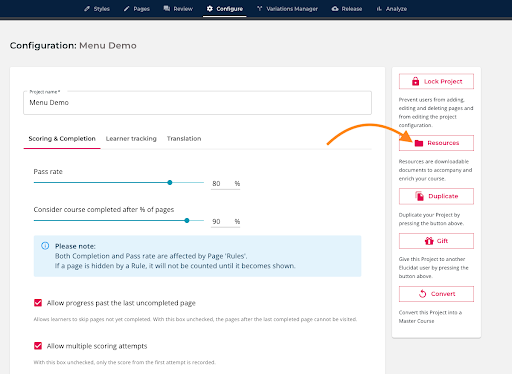Click the Configure gear icon
This screenshot has width=512, height=374.
pos(210,9)
